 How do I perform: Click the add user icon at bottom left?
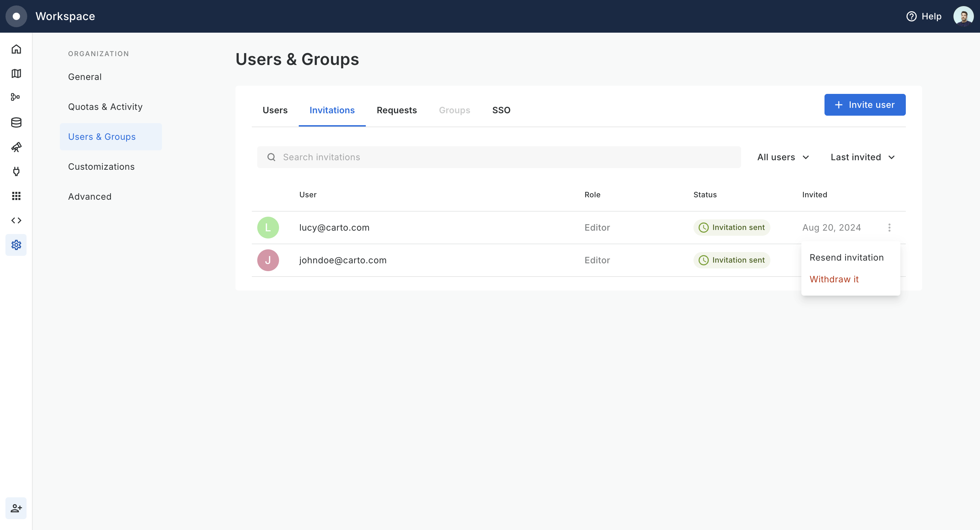[x=16, y=508]
